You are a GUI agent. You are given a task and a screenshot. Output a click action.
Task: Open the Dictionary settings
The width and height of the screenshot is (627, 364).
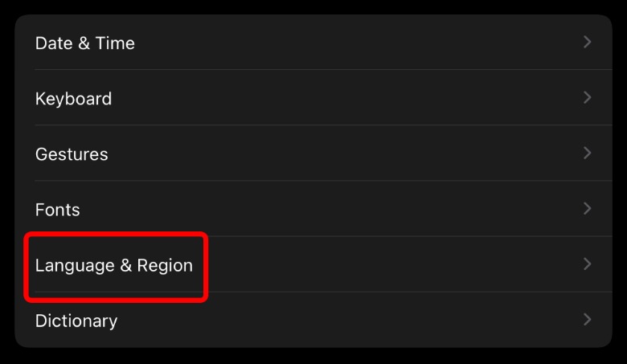76,321
